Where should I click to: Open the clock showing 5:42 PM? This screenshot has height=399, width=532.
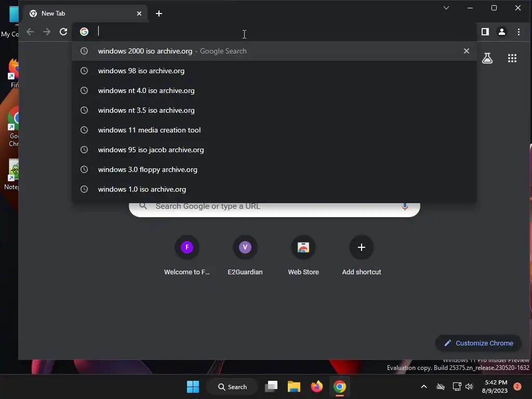coord(495,387)
